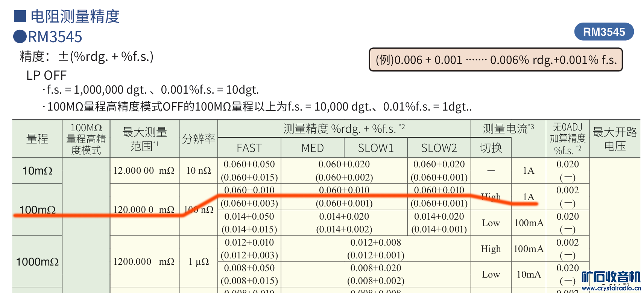The height and width of the screenshot is (293, 644).
Task: Select the "LP OFF" label
Action: [x=46, y=75]
